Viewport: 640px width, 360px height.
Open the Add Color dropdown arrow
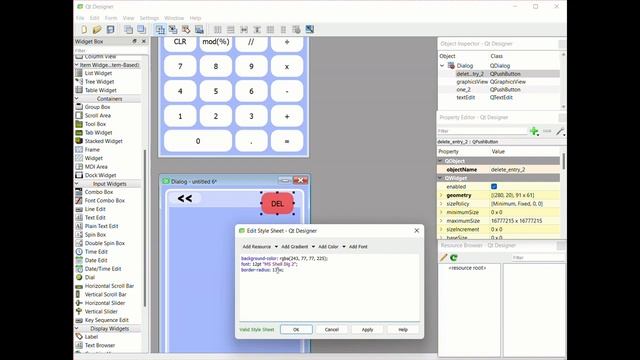click(x=344, y=247)
